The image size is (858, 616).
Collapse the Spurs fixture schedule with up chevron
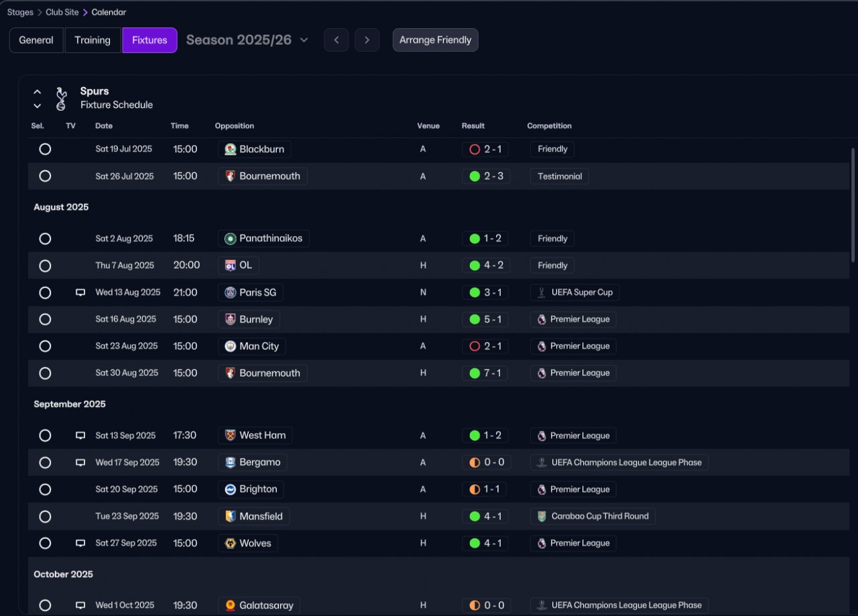pos(38,92)
